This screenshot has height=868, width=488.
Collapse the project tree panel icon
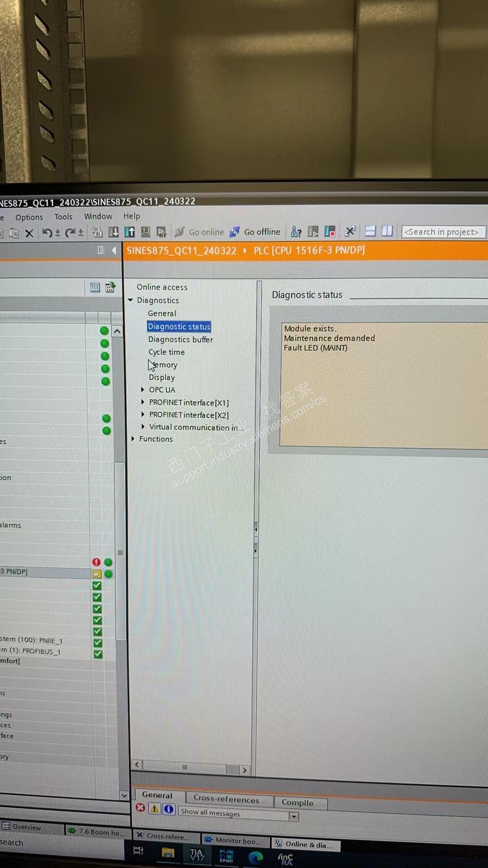[101, 250]
